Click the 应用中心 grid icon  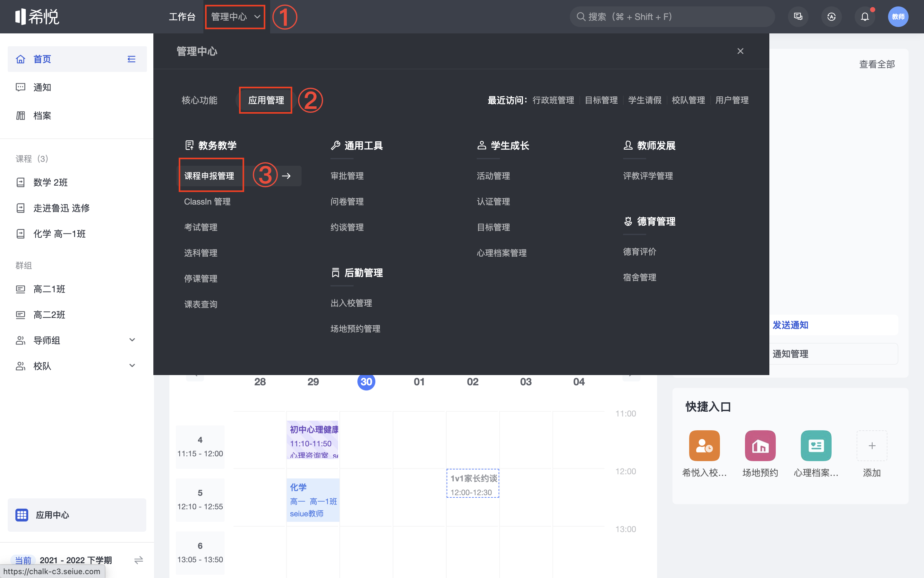click(x=22, y=515)
